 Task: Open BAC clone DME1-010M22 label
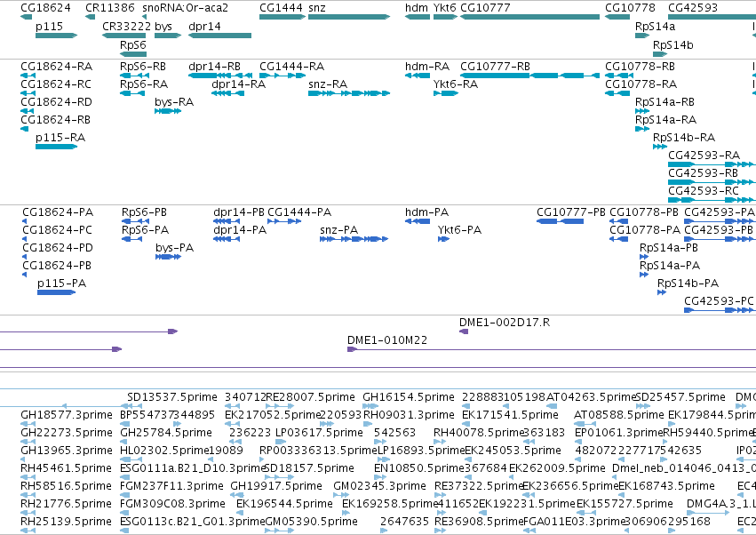point(387,340)
